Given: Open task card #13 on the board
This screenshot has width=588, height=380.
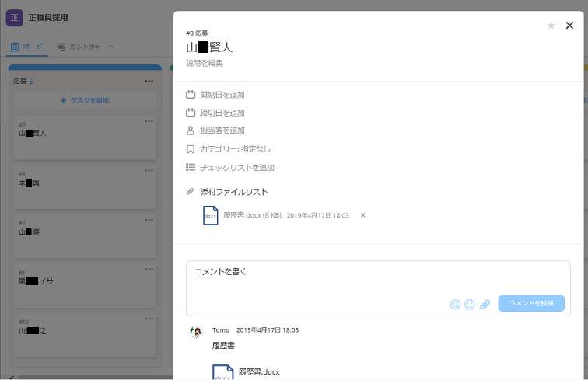Looking at the screenshot, I should [x=85, y=336].
